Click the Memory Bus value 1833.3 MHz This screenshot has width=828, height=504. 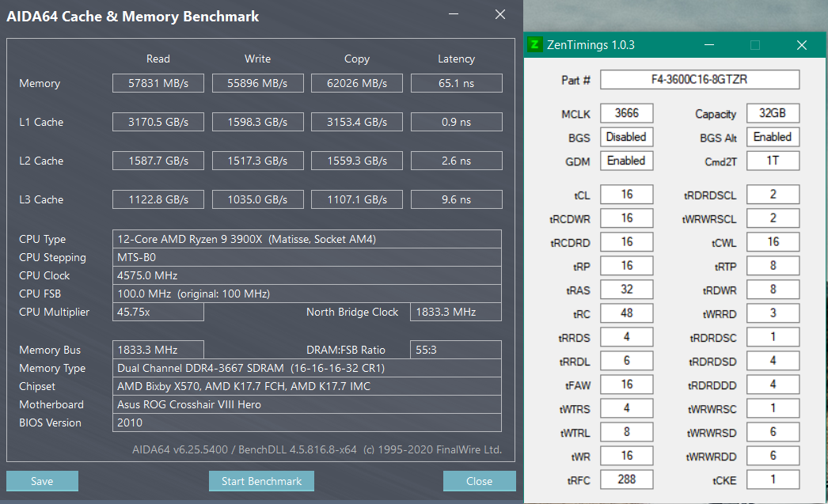pyautogui.click(x=158, y=350)
